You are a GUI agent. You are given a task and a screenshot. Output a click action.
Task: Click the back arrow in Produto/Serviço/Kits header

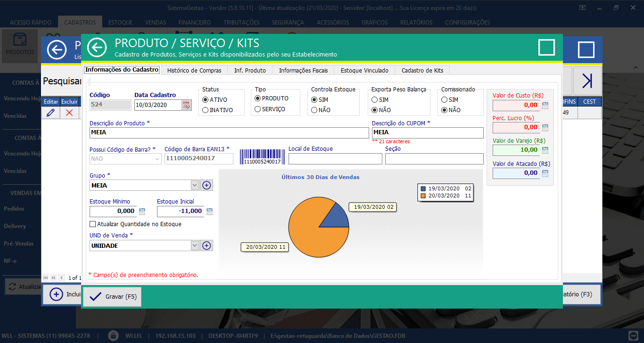click(x=97, y=48)
